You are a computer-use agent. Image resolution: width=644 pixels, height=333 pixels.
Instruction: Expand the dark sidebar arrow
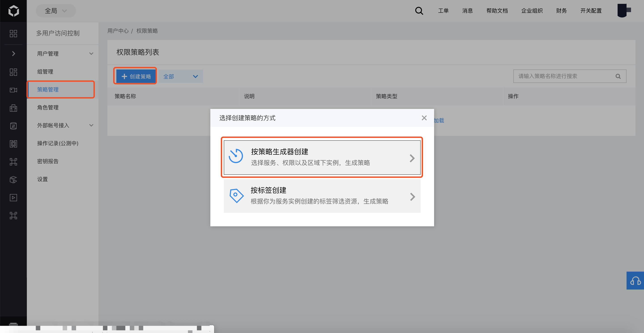point(13,54)
